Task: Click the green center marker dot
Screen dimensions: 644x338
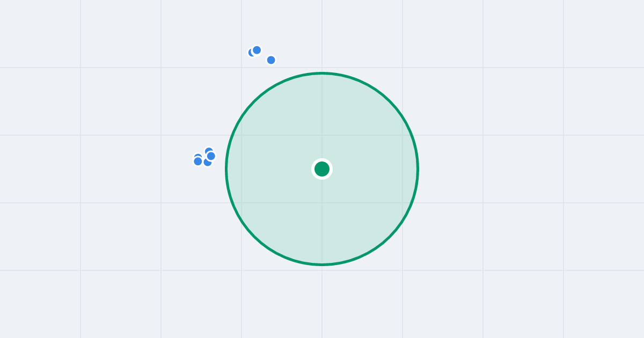Action: point(322,169)
